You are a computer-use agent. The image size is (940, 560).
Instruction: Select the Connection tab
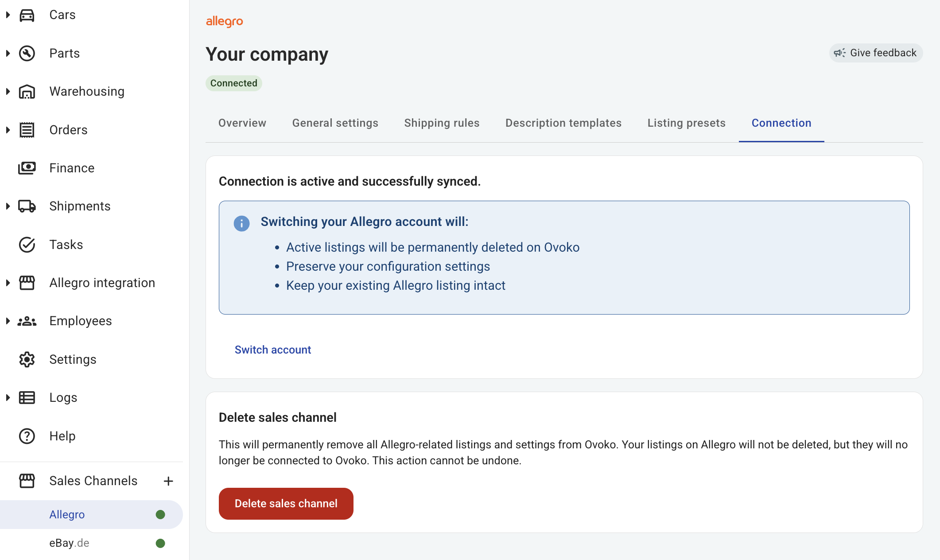click(781, 123)
